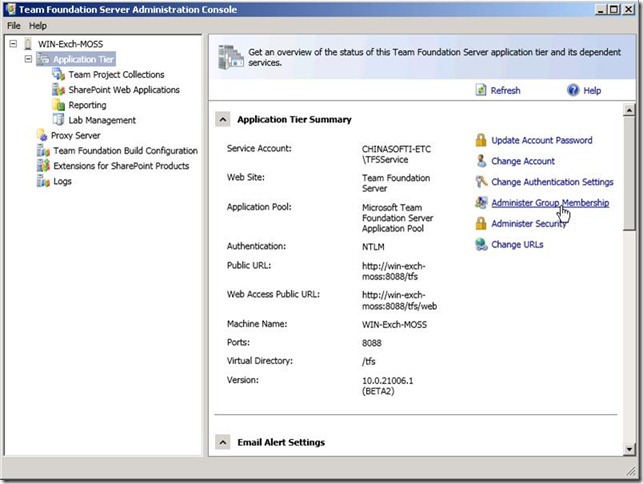The width and height of the screenshot is (643, 484).
Task: Click the Application Tier node icon
Action: coord(43,59)
